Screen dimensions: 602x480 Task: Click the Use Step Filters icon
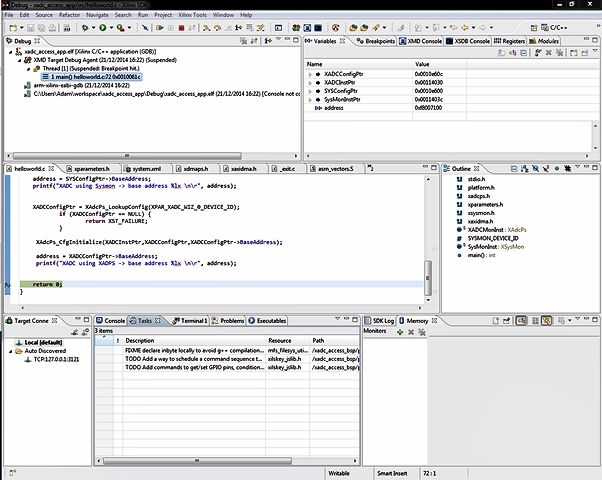pyautogui.click(x=261, y=28)
